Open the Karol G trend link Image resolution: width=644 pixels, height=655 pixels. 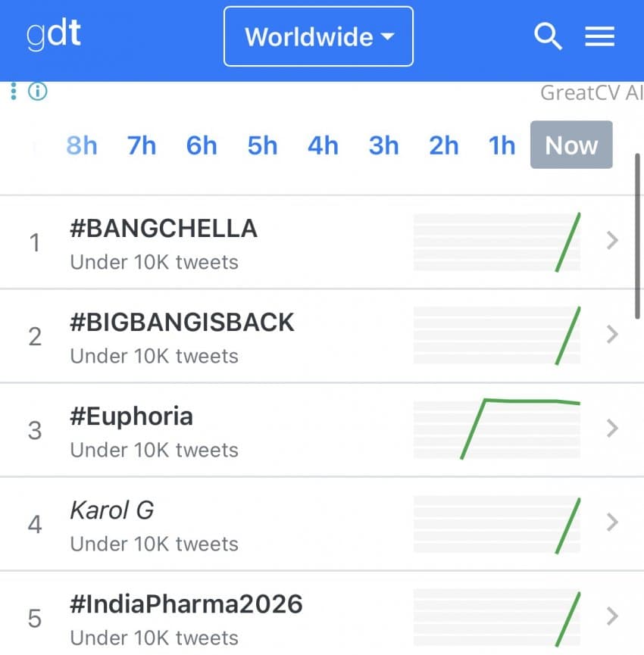point(112,510)
